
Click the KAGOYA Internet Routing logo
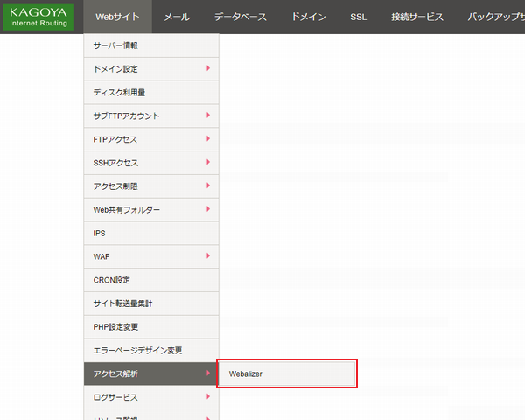click(x=38, y=17)
